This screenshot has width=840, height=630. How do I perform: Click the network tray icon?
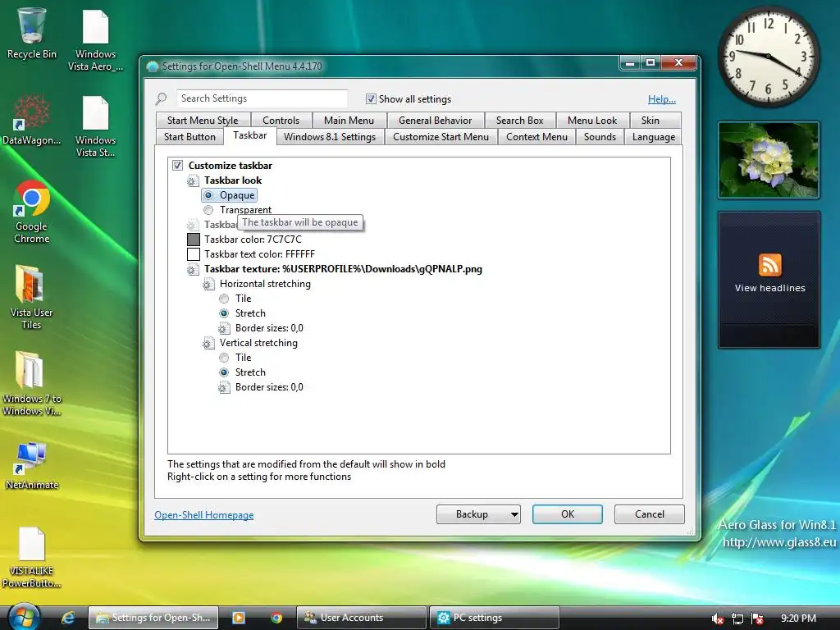click(737, 619)
